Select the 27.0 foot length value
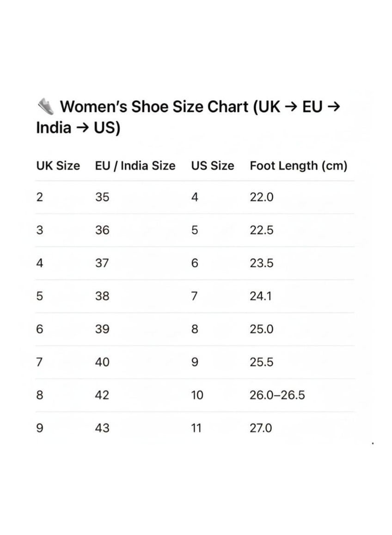Screen dimensions: 392x535 point(261,428)
